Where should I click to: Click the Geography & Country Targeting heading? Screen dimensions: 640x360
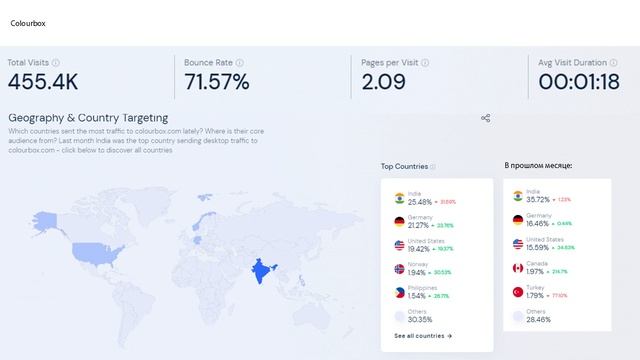point(88,118)
